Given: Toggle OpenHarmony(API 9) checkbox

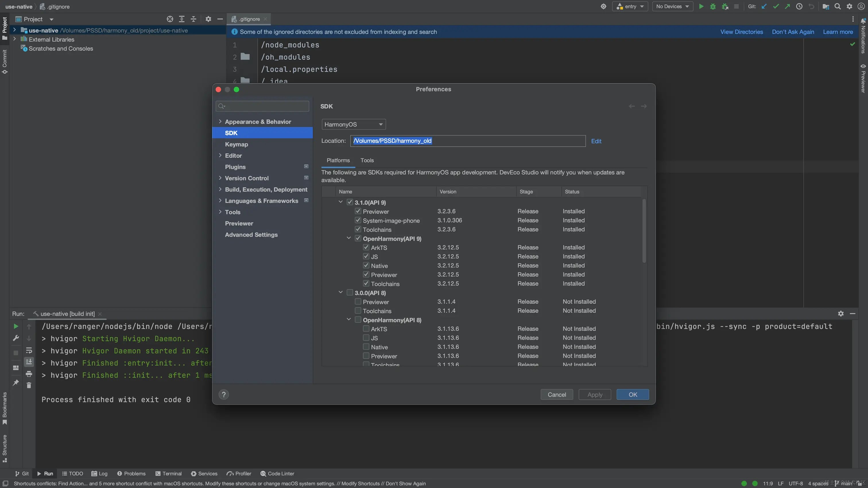Looking at the screenshot, I should [358, 238].
